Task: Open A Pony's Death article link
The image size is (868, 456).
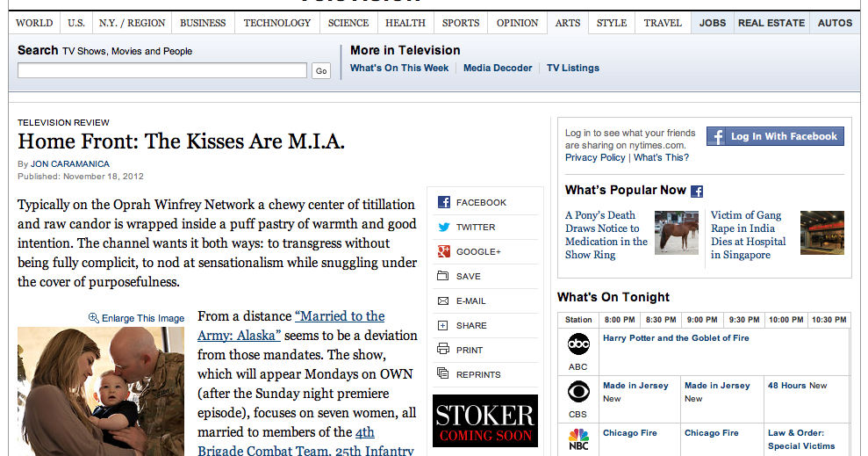Action: pyautogui.click(x=606, y=235)
